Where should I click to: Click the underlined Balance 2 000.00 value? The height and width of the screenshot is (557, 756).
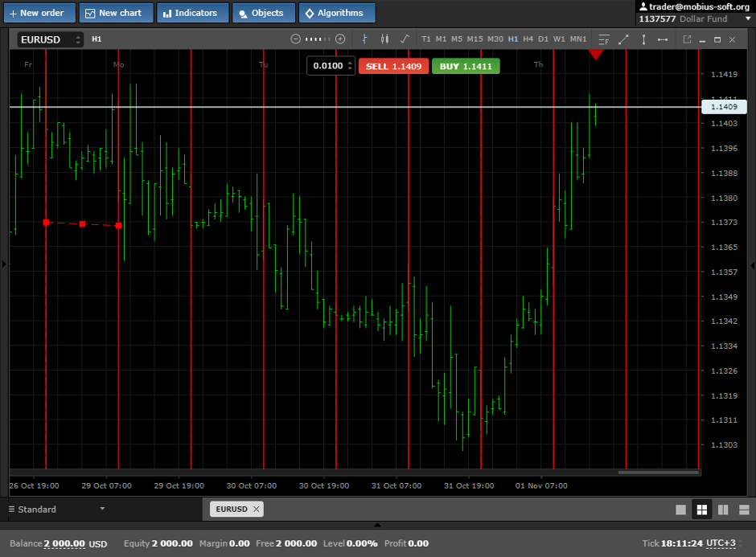pyautogui.click(x=64, y=543)
